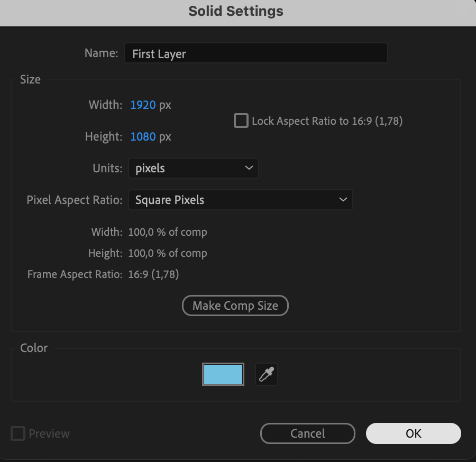Screen dimensions: 476x462
Task: Click the Width 100,0 % of comp text
Action: (x=167, y=232)
